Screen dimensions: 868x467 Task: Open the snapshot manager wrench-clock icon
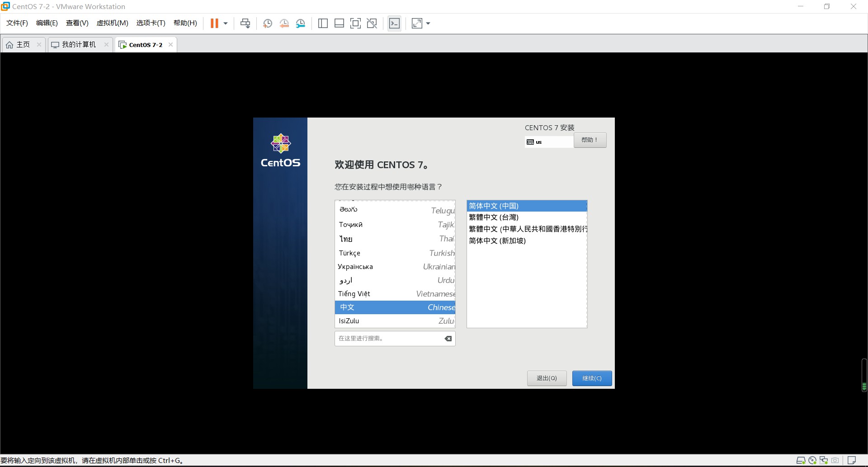coord(301,24)
